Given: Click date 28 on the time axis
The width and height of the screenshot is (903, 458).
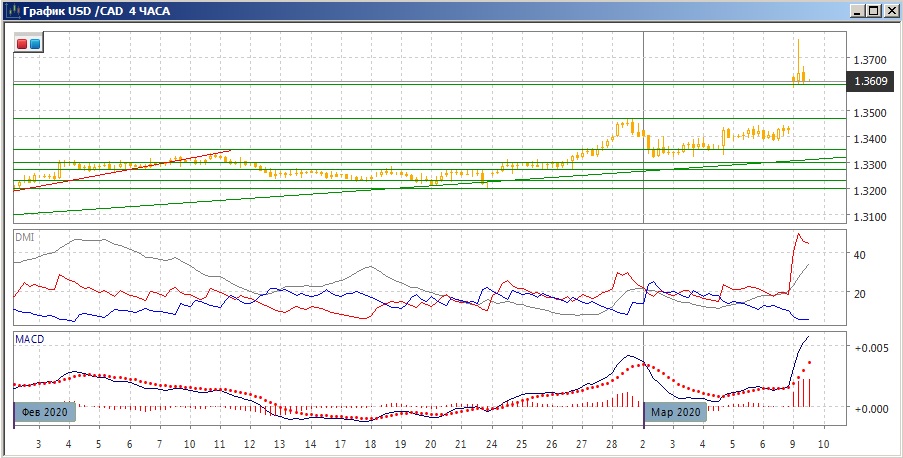Looking at the screenshot, I should point(612,443).
